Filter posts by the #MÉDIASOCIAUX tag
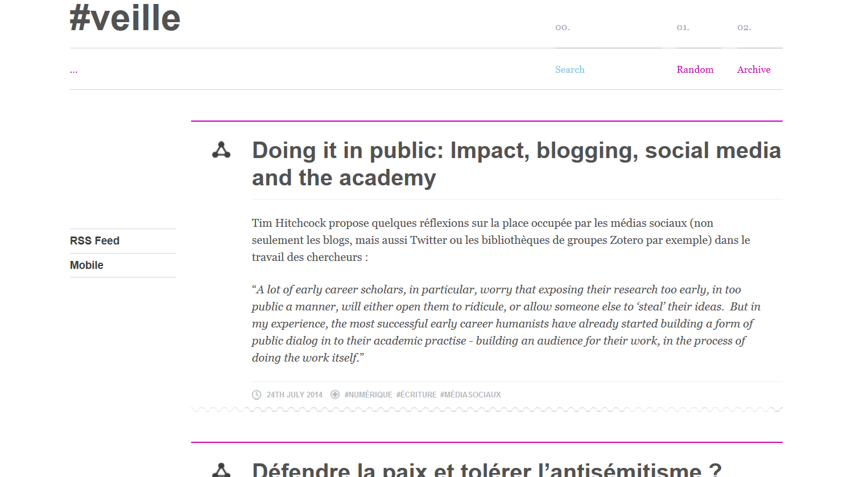The image size is (868, 477). click(x=470, y=395)
